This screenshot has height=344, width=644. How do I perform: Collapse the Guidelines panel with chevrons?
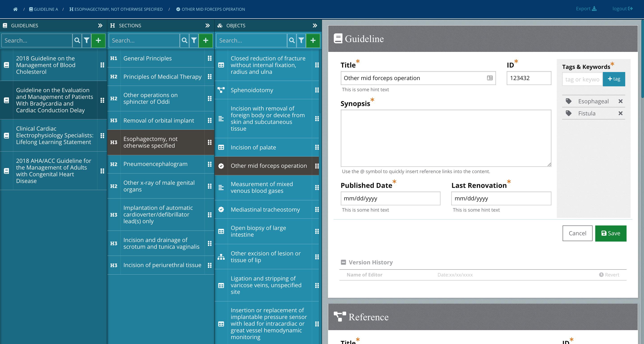coord(100,25)
